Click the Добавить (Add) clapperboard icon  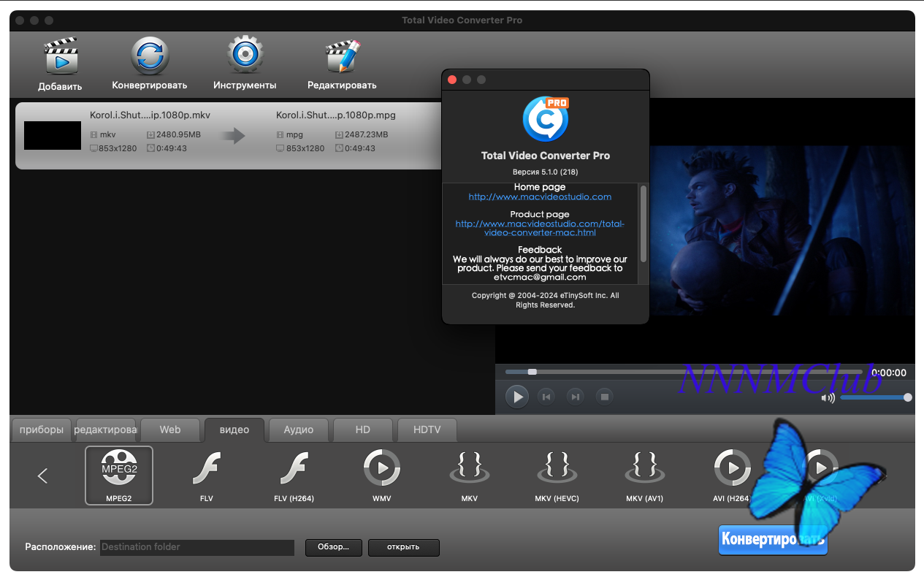pos(60,57)
